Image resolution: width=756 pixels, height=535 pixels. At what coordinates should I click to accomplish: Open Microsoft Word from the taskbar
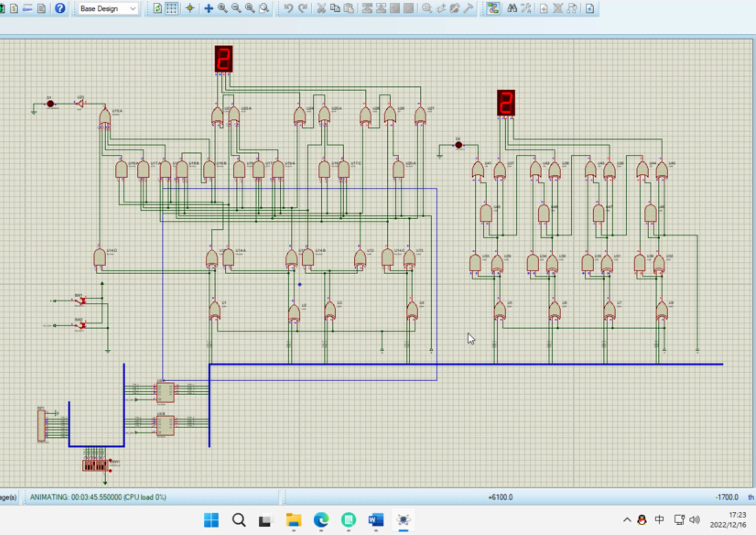click(376, 520)
